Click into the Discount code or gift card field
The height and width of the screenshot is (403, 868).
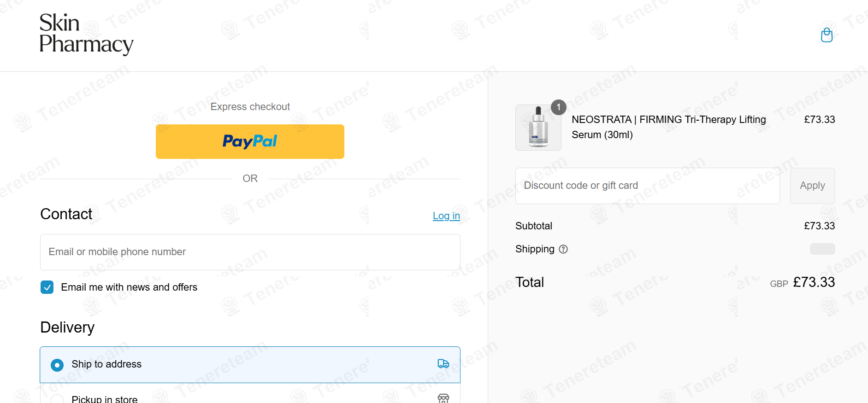click(647, 186)
